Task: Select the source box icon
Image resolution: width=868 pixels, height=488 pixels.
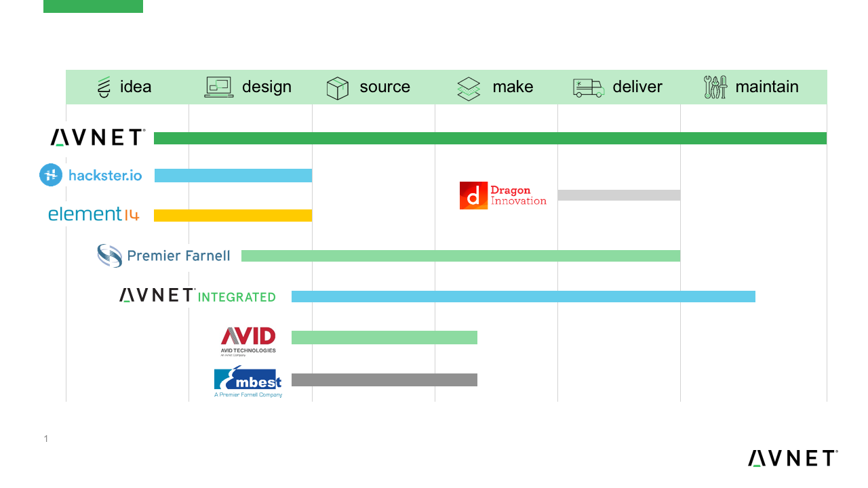Action: pyautogui.click(x=338, y=88)
